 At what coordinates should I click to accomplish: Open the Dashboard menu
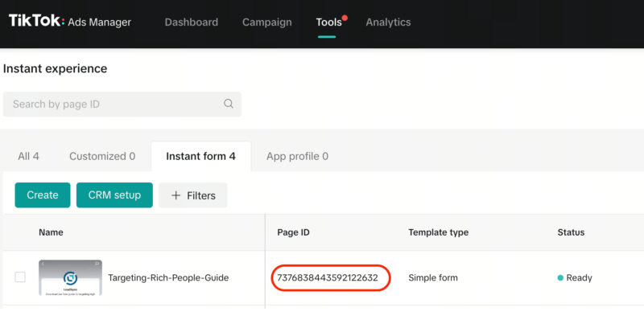191,23
